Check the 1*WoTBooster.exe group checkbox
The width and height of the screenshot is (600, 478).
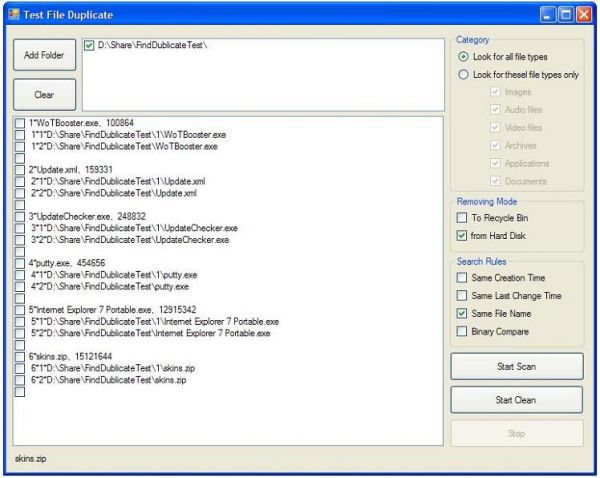[x=20, y=123]
